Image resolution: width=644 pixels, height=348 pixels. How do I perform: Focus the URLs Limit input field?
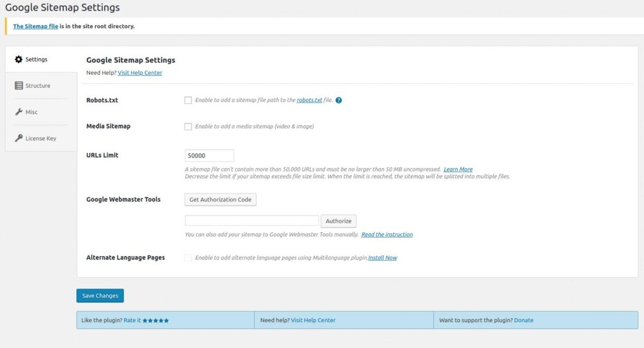tap(209, 156)
